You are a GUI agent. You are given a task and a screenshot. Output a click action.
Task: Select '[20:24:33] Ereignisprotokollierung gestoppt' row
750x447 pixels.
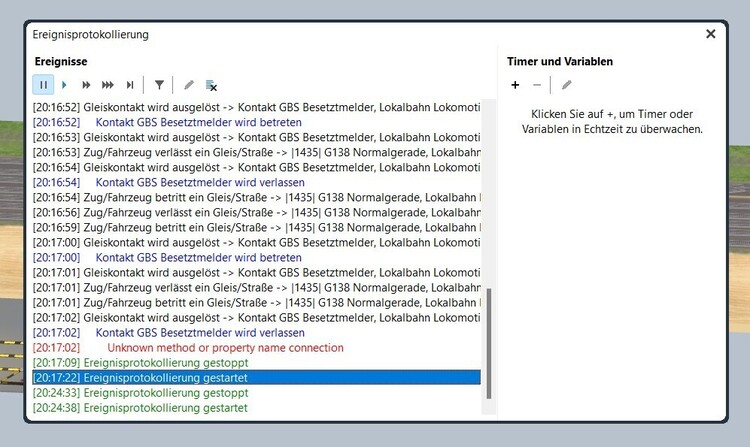tap(256, 392)
